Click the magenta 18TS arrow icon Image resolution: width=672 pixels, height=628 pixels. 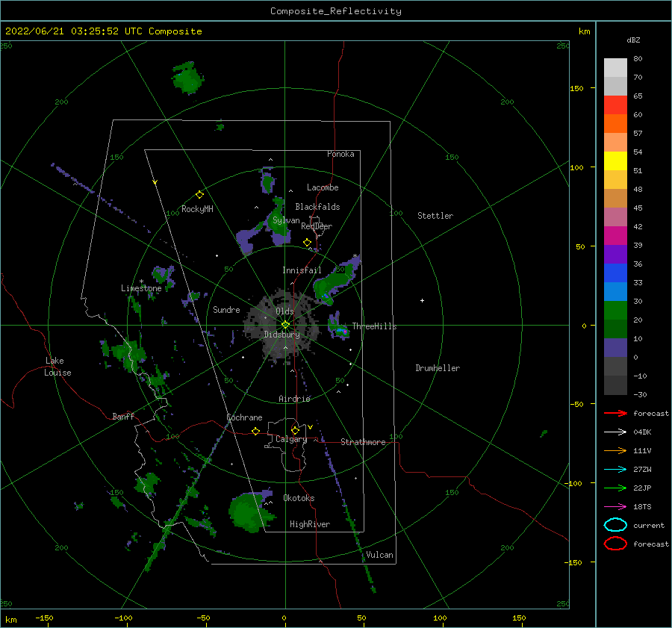615,507
